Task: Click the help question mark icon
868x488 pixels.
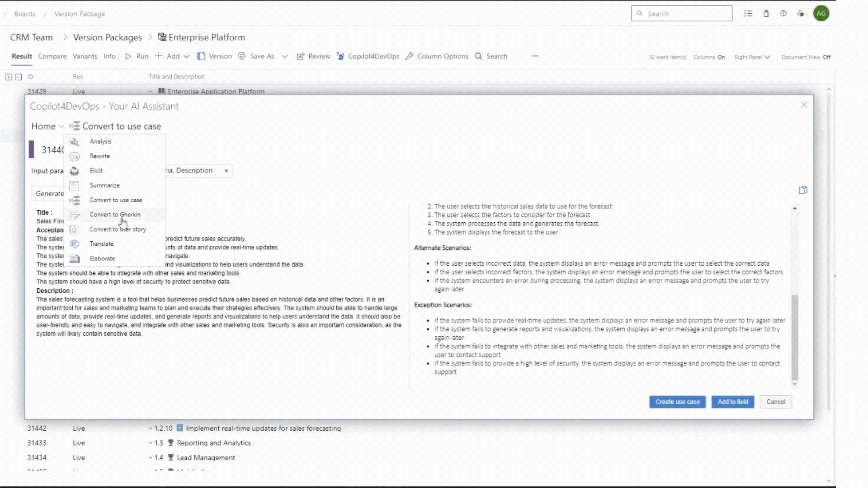Action: point(783,14)
